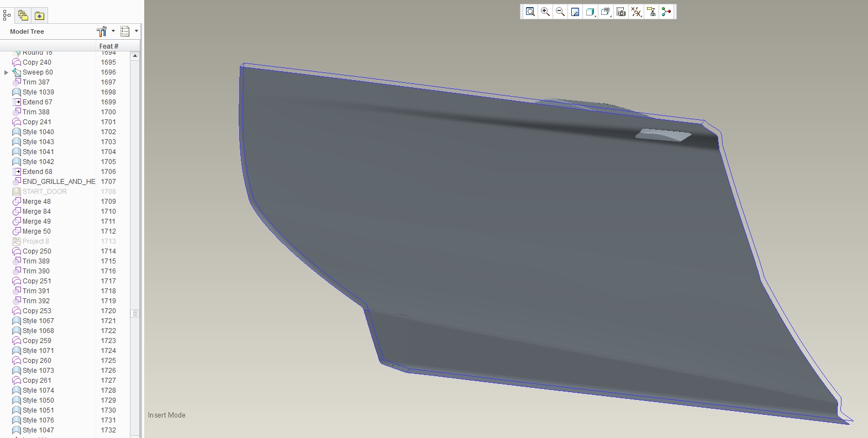Select the Merge 49 feature icon
Viewport: 868px width, 438px height.
tap(17, 221)
